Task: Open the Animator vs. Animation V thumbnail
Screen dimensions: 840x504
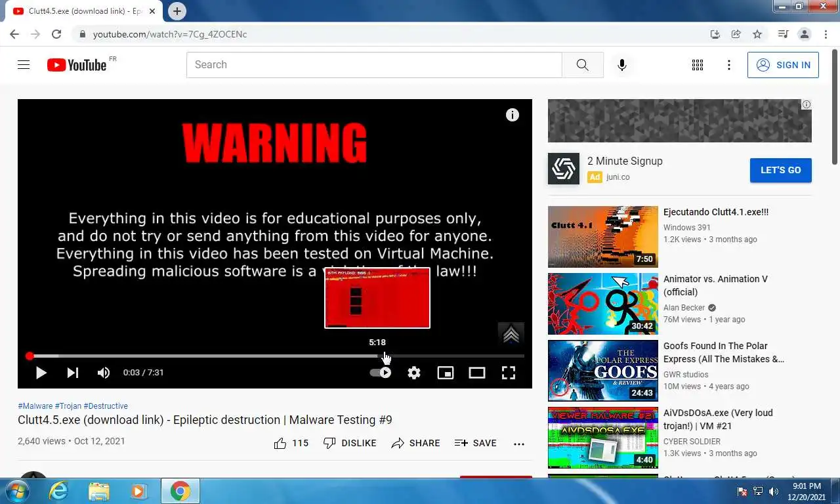Action: point(603,304)
